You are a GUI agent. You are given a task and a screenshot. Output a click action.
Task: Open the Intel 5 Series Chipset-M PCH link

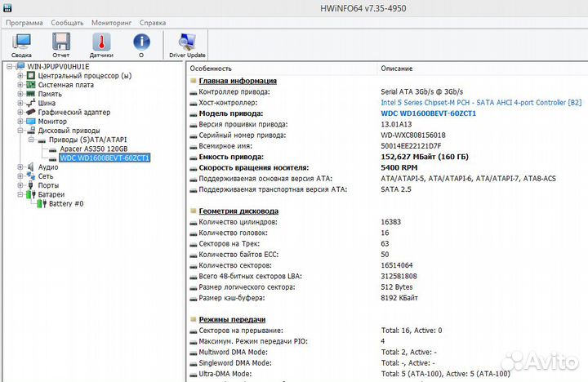[481, 103]
